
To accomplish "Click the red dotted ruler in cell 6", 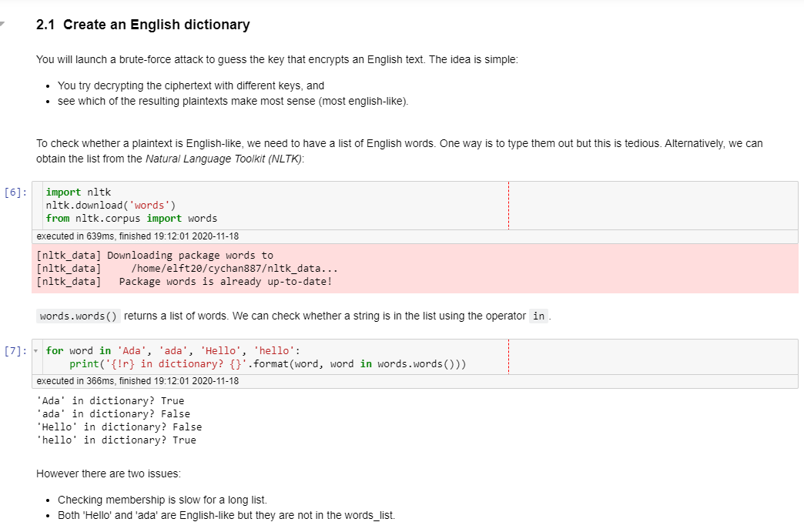I will pyautogui.click(x=508, y=205).
